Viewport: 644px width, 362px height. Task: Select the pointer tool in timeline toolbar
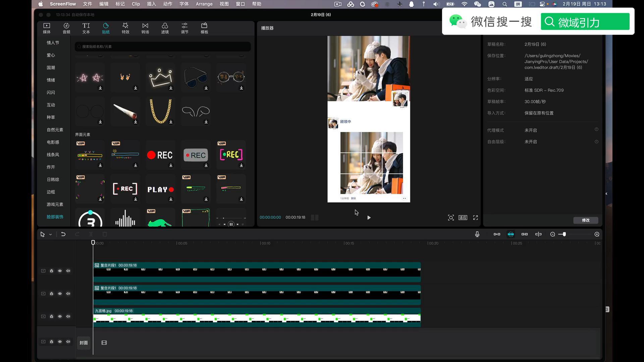[x=43, y=234]
